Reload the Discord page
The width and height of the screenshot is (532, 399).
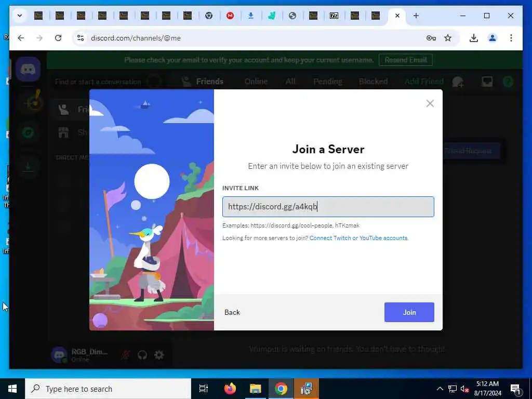point(58,38)
